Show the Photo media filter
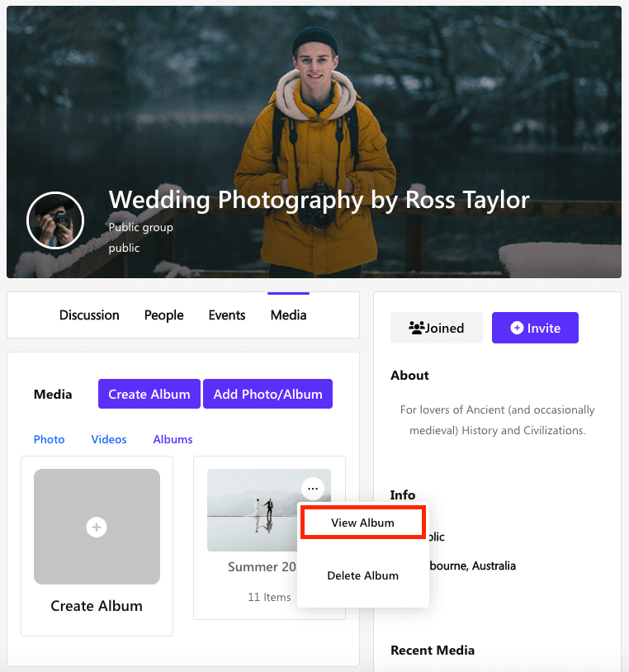 (49, 439)
